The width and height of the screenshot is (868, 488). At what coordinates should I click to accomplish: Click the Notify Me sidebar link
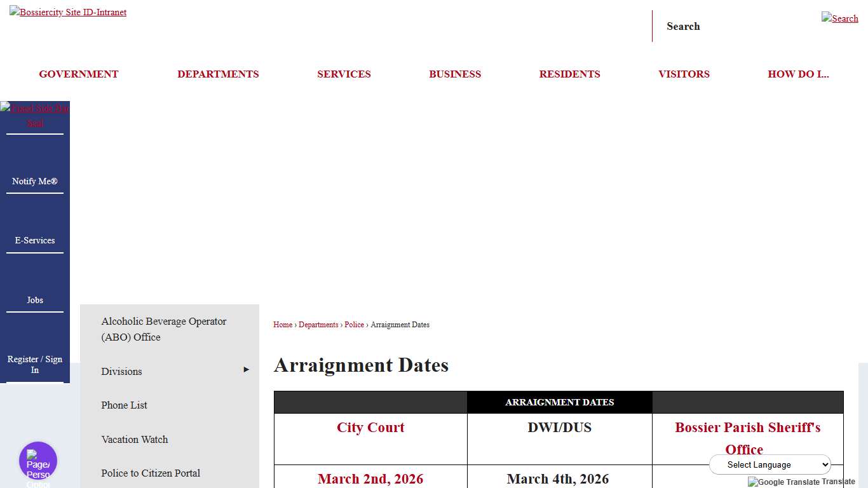point(35,181)
